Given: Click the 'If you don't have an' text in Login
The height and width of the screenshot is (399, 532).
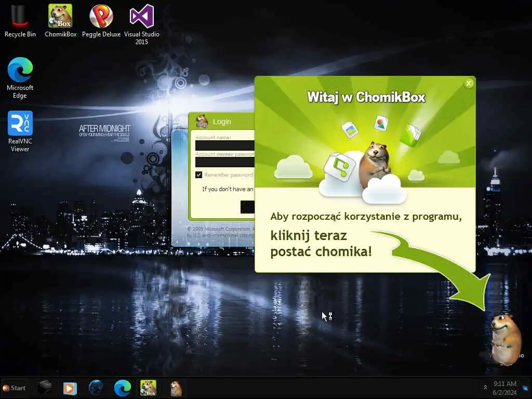Looking at the screenshot, I should coord(228,189).
